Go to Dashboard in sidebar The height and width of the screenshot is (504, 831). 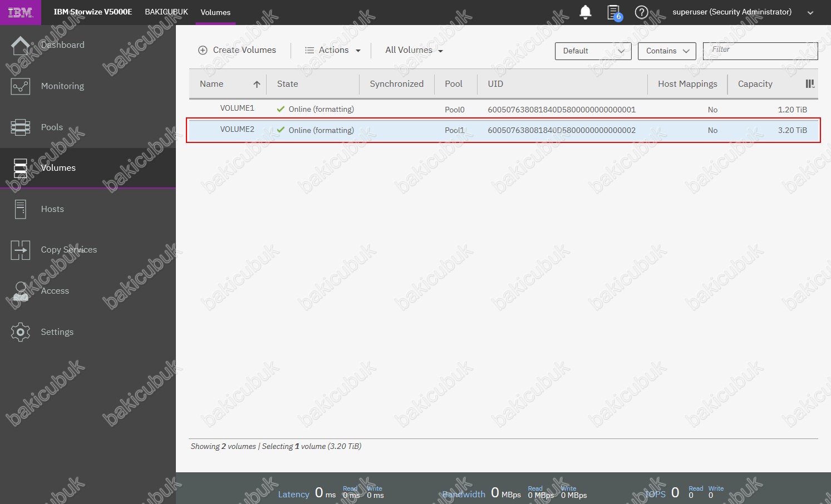coord(63,45)
